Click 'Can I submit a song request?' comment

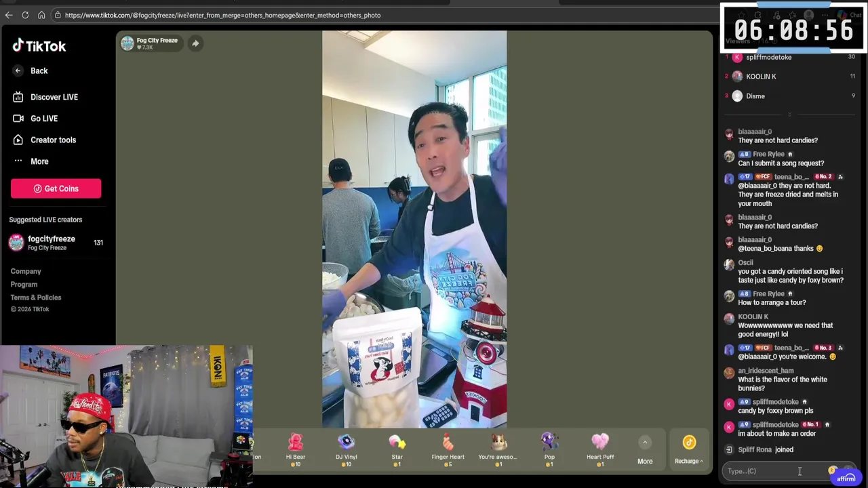click(x=781, y=163)
